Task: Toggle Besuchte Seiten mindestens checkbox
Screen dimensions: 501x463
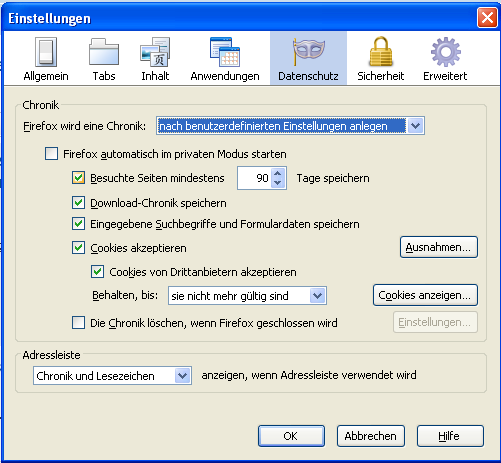Action: pyautogui.click(x=78, y=178)
